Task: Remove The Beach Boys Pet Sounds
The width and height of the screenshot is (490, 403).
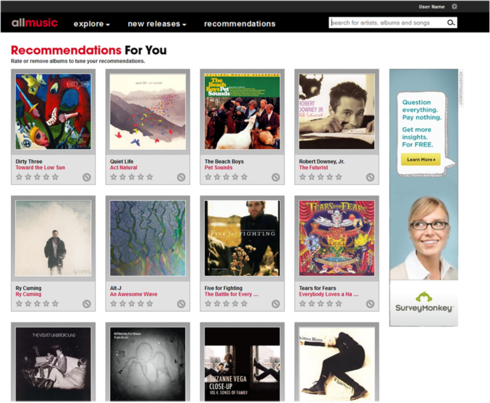Action: [x=276, y=177]
